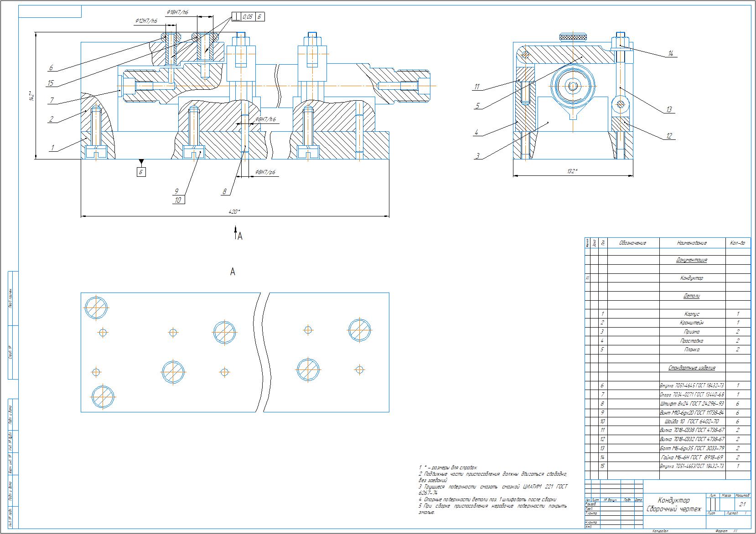Screen dimensions: 756x534
Task: Click the Ф18H7/h6 fit dimension
Action: pyautogui.click(x=177, y=12)
